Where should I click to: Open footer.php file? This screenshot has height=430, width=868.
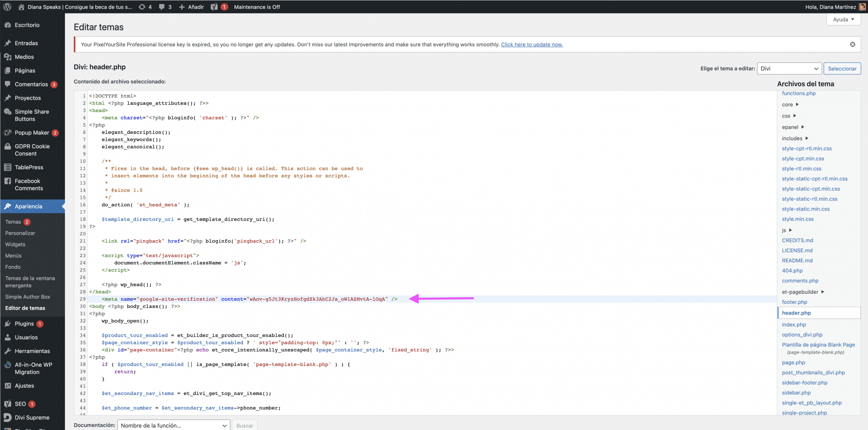pyautogui.click(x=794, y=302)
